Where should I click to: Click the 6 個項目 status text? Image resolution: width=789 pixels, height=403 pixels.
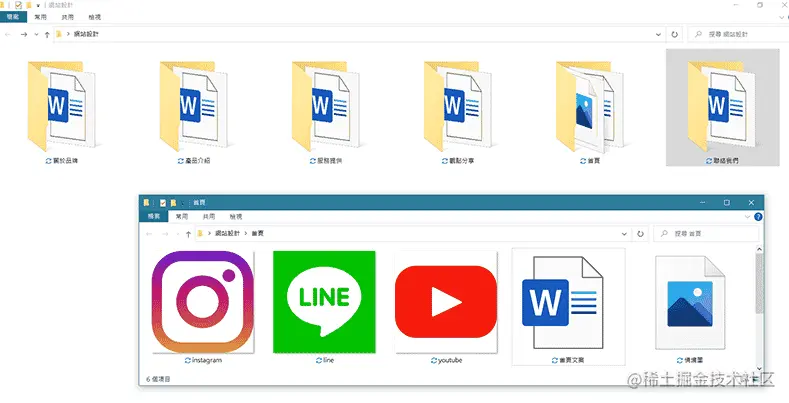(159, 379)
